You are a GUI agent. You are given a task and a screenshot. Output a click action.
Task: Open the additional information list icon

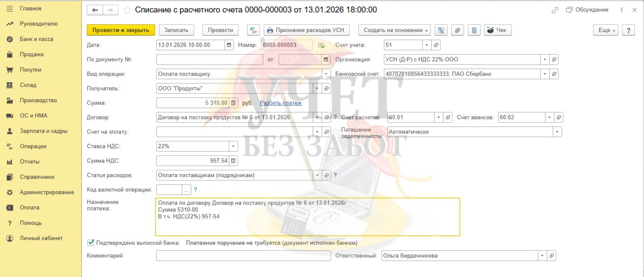474,30
